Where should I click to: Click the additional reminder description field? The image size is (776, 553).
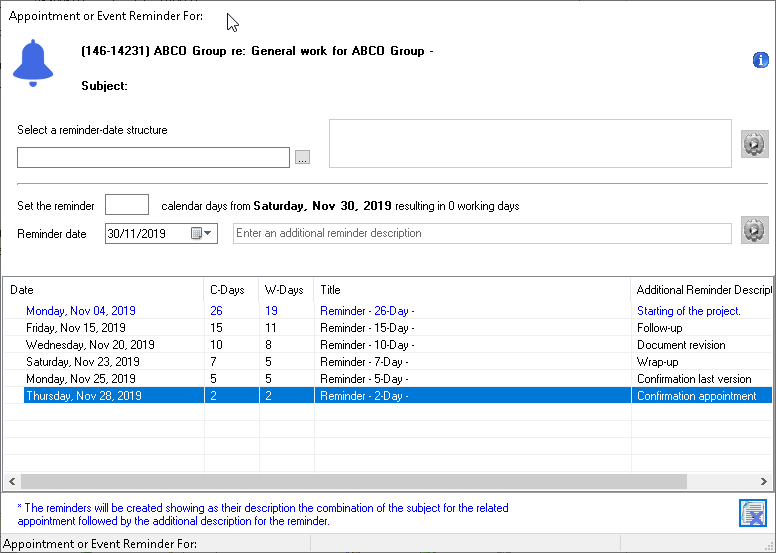(x=482, y=233)
